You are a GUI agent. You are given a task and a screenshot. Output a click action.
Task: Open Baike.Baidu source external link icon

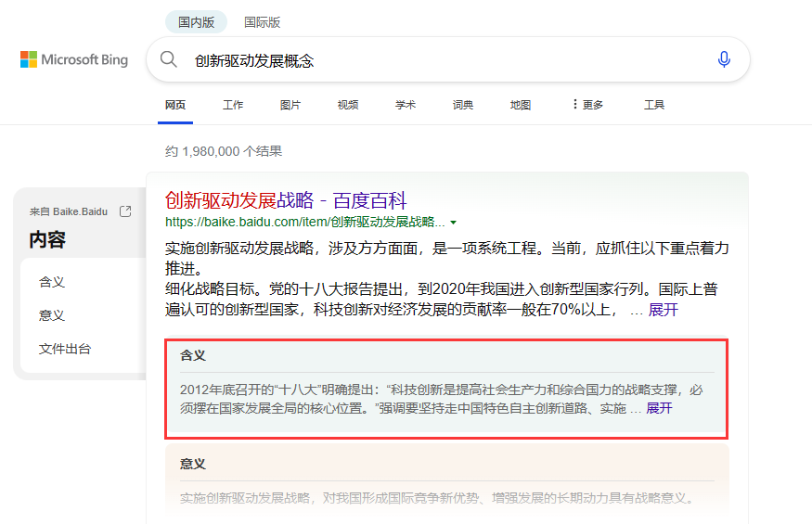coord(125,211)
